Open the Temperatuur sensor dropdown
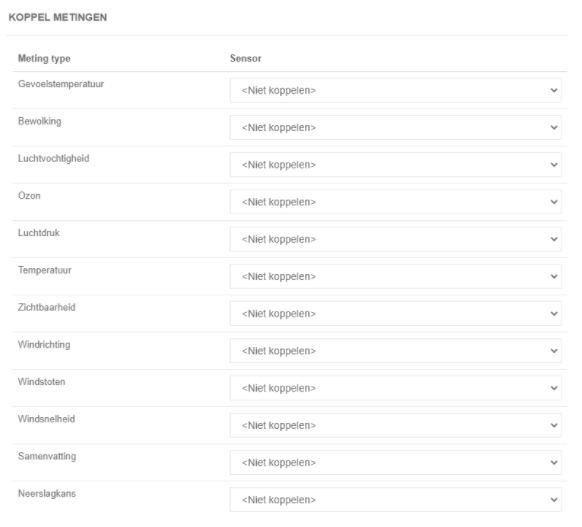 pos(396,276)
